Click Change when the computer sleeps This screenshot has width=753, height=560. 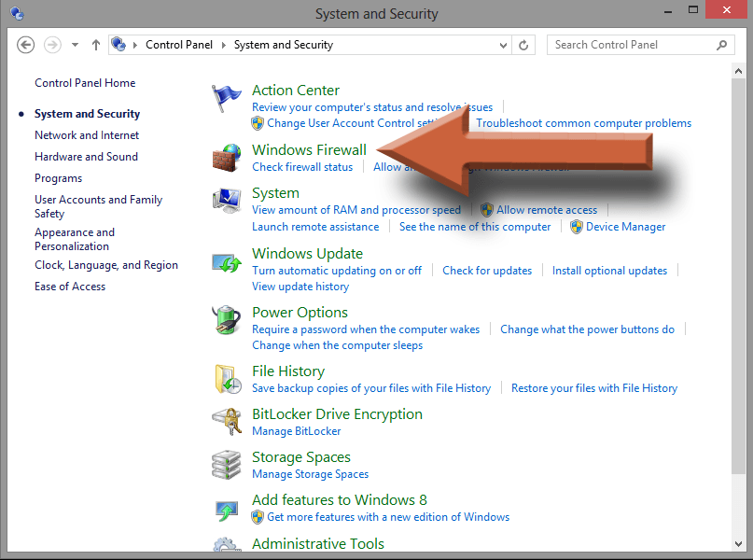coord(337,345)
